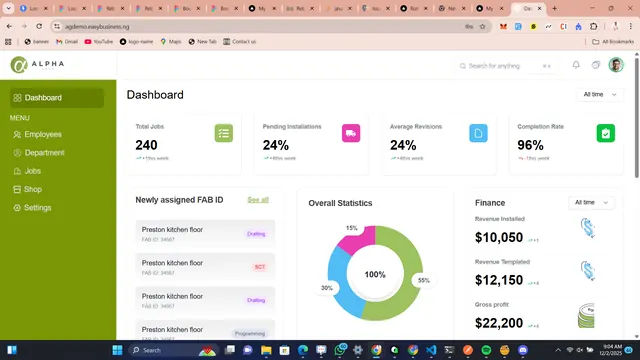Click the money stack icon beside Gross profit
This screenshot has height=360, width=640.
pyautogui.click(x=586, y=316)
